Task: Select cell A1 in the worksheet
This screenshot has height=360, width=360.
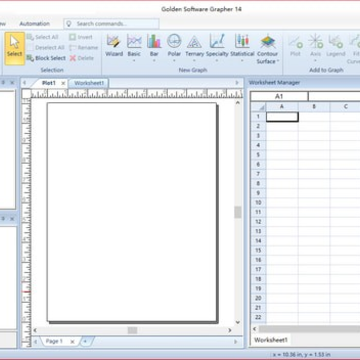Action: point(282,117)
